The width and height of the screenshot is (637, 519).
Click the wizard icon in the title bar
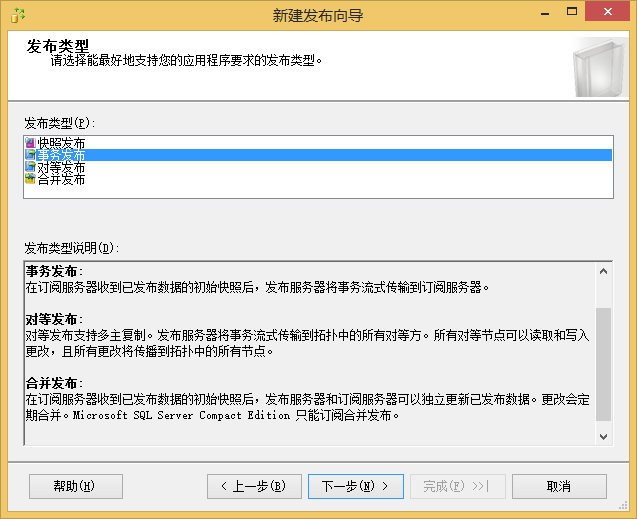point(17,15)
